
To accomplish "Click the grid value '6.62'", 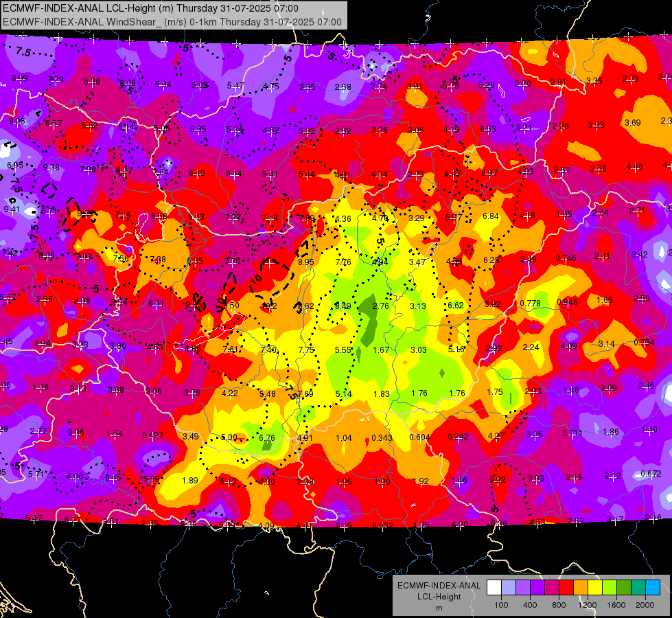I will pyautogui.click(x=456, y=306).
